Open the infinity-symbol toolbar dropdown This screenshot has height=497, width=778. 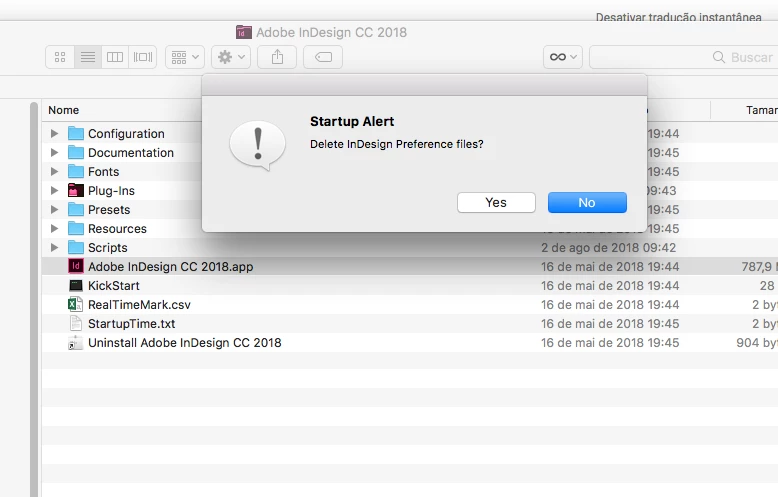tap(563, 57)
